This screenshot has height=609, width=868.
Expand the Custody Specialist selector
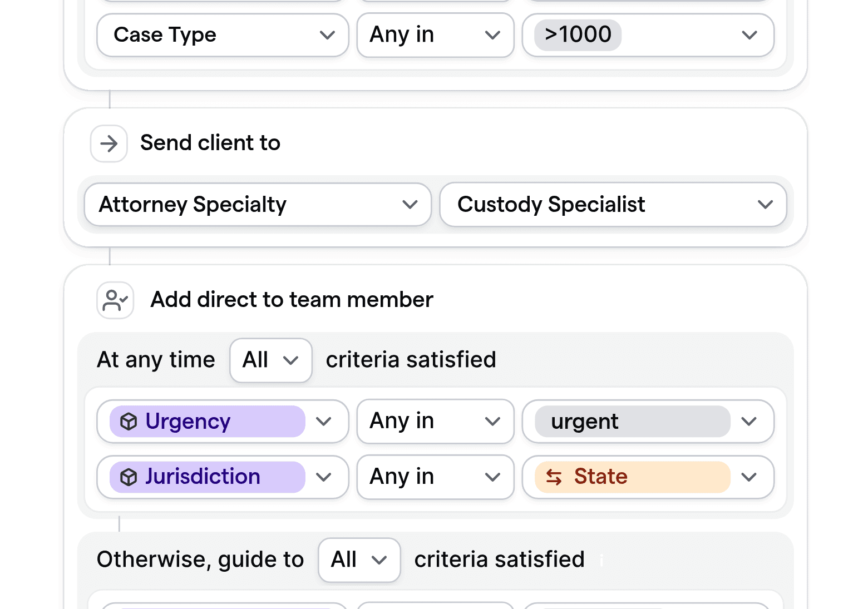(x=612, y=205)
